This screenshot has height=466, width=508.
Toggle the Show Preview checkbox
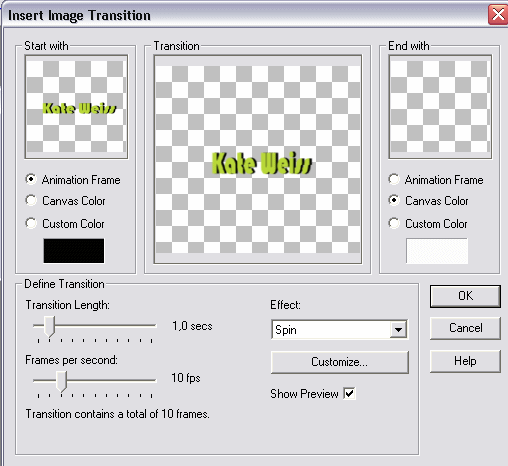point(349,394)
